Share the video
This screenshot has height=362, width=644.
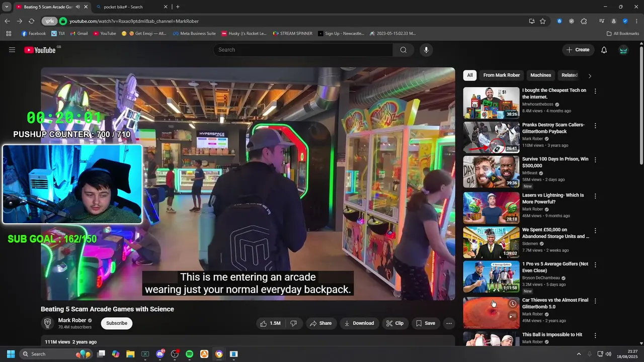coord(320,323)
